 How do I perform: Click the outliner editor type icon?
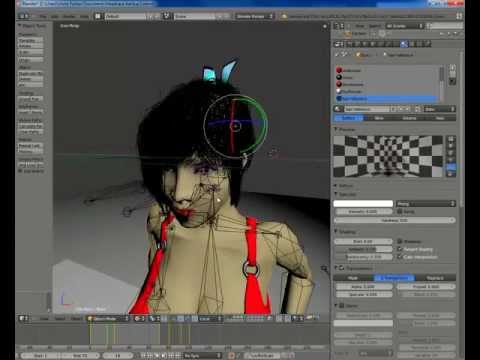point(339,26)
